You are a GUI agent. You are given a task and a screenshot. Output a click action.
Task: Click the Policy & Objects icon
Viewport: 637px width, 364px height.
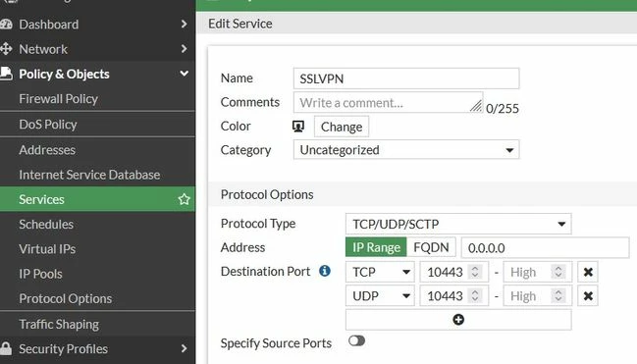[6, 74]
